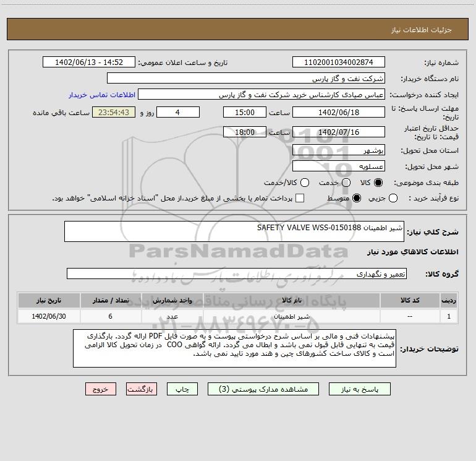The width and height of the screenshot is (476, 461).
Task: Click the تعداد / مقدار column header
Action: click(111, 301)
